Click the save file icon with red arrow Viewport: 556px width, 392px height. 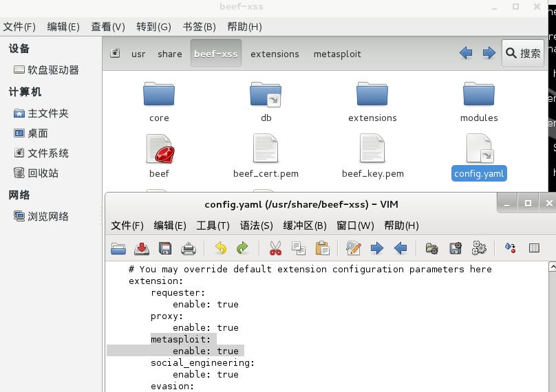[x=142, y=248]
